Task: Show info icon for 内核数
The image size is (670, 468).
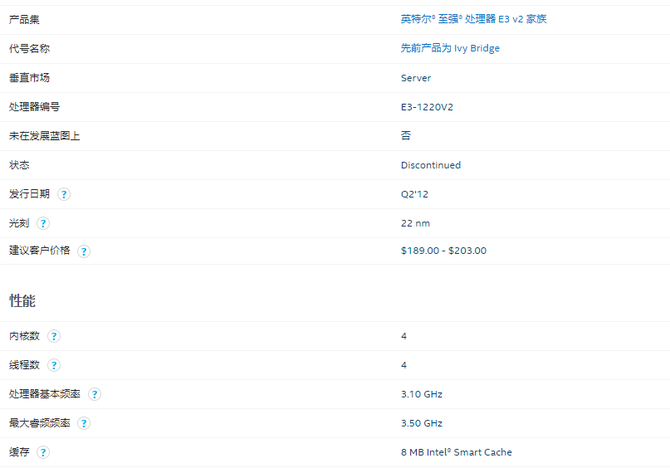Action: (54, 336)
